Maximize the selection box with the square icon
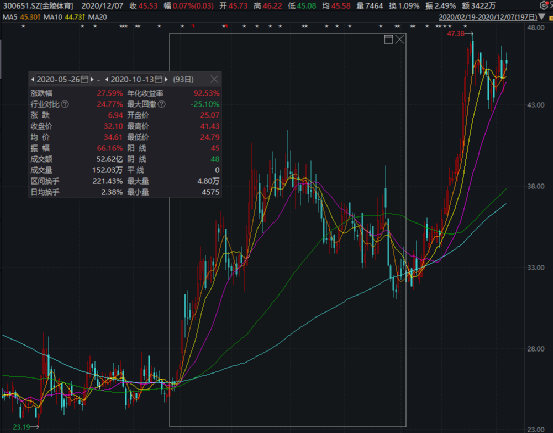553x433 pixels. point(388,39)
